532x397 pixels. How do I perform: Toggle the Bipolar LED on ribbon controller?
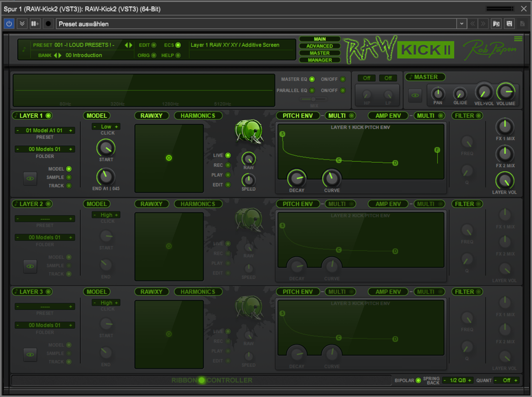coord(419,381)
